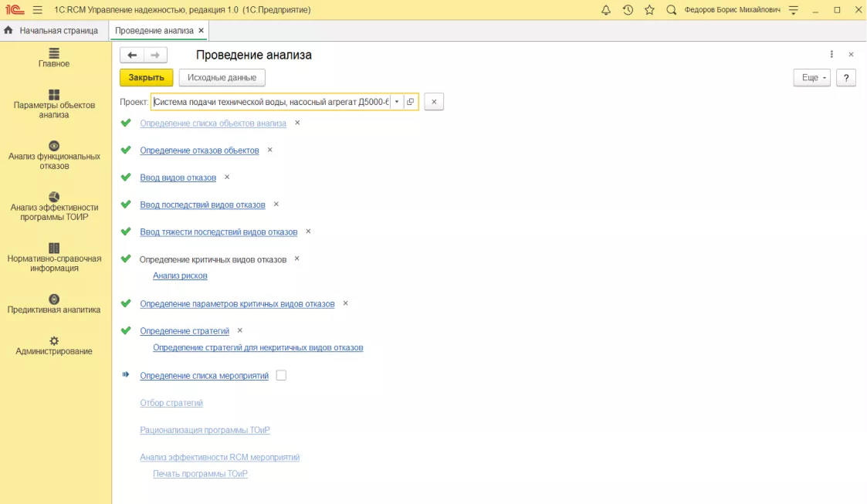
Task: Open help with the ? button
Action: 846,77
